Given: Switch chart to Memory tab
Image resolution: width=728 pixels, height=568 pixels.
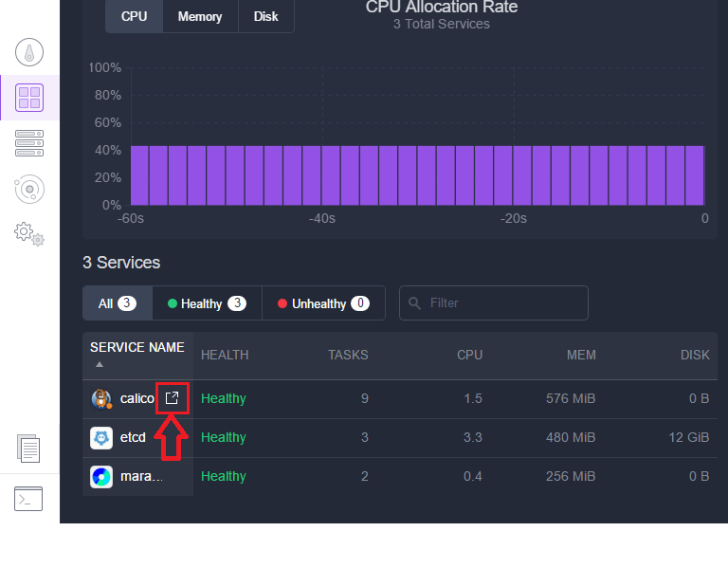Looking at the screenshot, I should [x=200, y=16].
